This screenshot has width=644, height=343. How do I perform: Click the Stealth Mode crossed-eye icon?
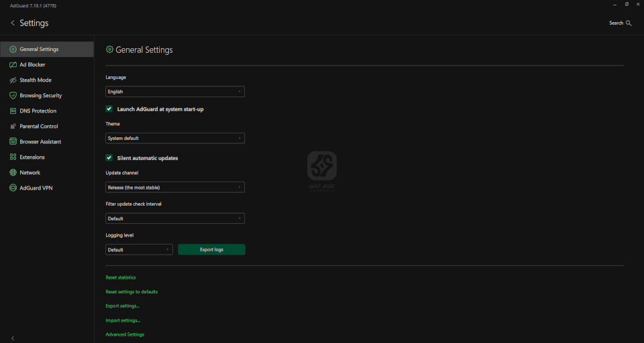(x=13, y=80)
